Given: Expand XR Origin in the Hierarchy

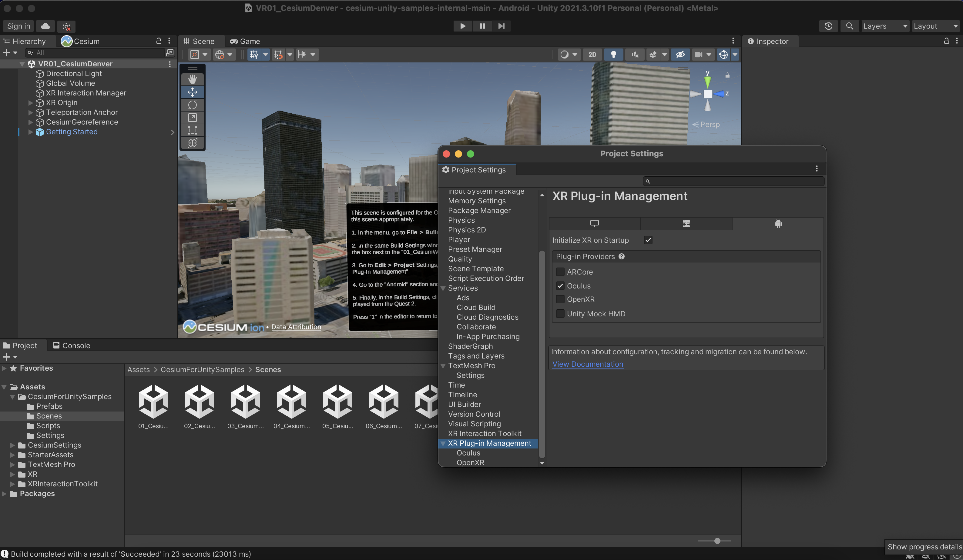Looking at the screenshot, I should 31,102.
